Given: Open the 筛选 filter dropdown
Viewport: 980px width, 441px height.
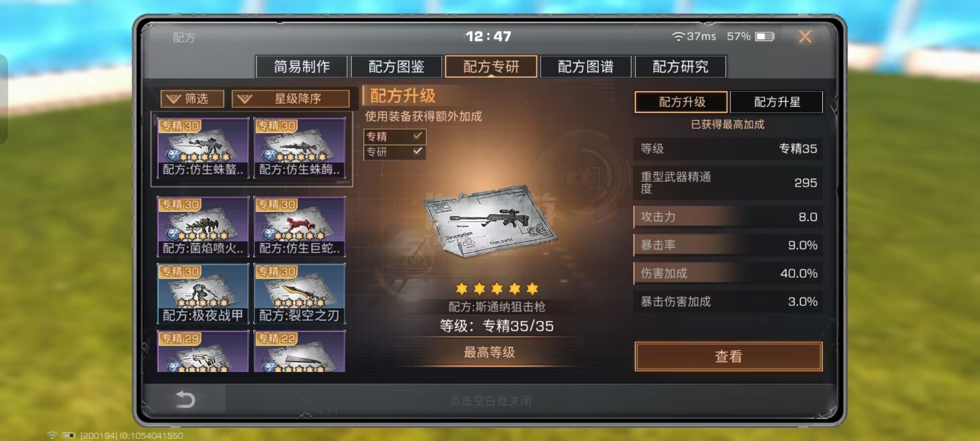Looking at the screenshot, I should (x=192, y=99).
